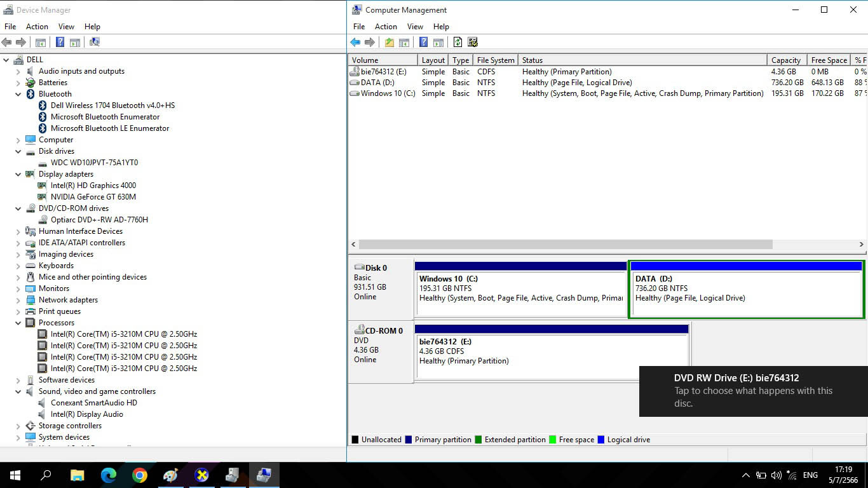Collapse the Display adapters node
Screen dimensions: 868x488
click(18, 174)
